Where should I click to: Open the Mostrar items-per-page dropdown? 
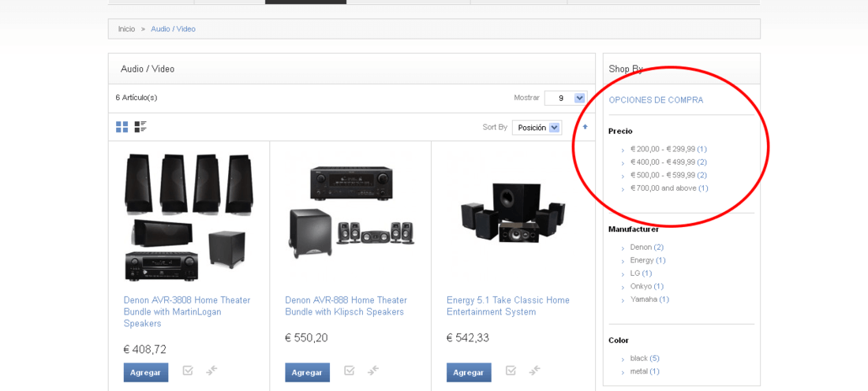point(565,98)
